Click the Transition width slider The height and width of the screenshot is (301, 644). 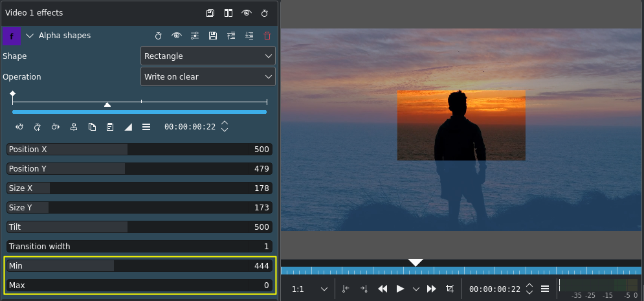coord(140,247)
